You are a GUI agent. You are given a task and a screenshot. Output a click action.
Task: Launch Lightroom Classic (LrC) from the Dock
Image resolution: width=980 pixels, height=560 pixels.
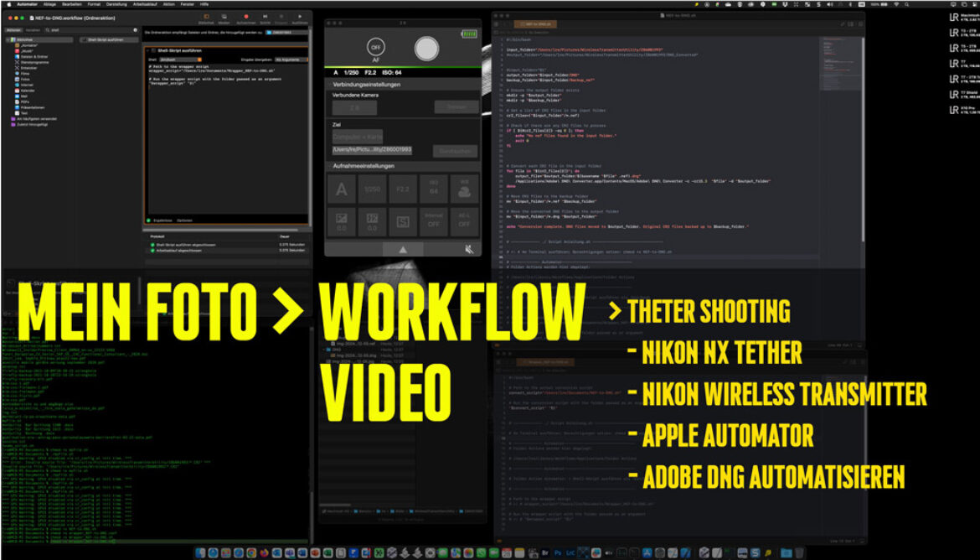pos(570,552)
